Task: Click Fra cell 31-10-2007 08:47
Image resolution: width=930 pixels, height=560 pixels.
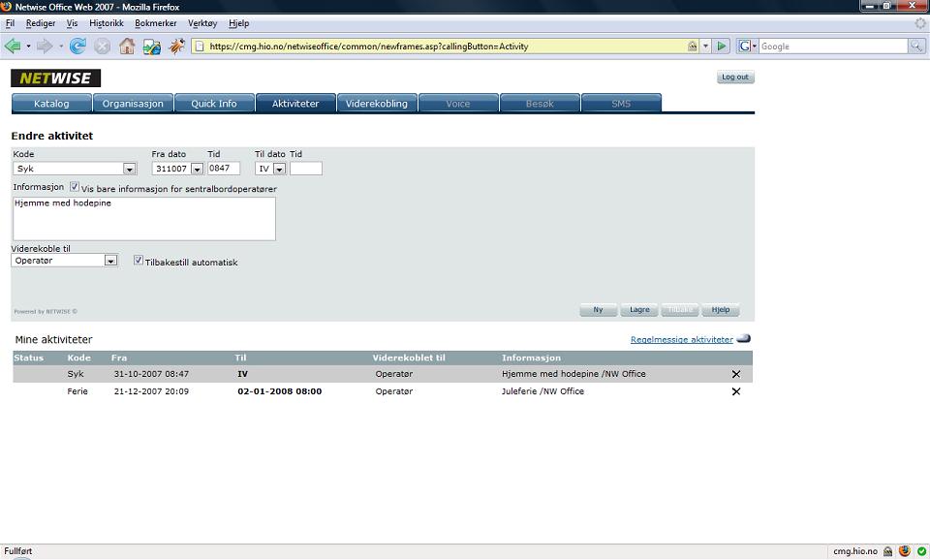Action: click(x=151, y=374)
